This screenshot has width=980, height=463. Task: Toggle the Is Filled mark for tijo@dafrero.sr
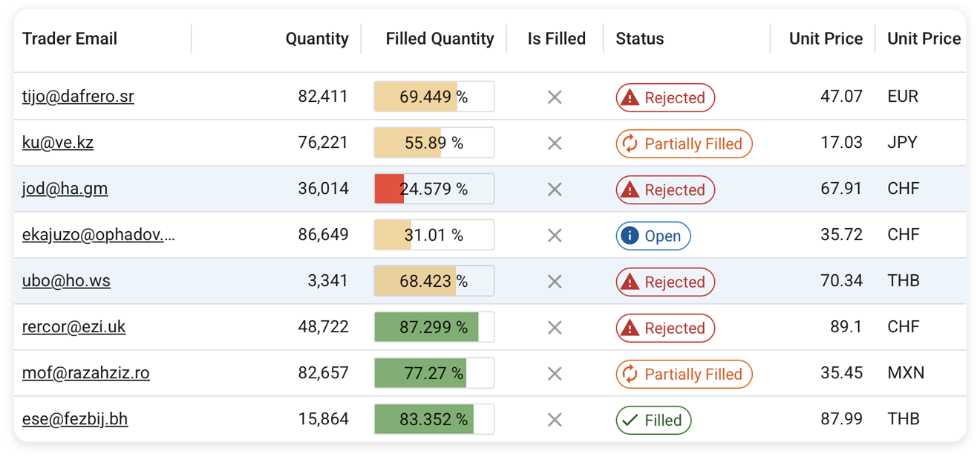tap(555, 97)
